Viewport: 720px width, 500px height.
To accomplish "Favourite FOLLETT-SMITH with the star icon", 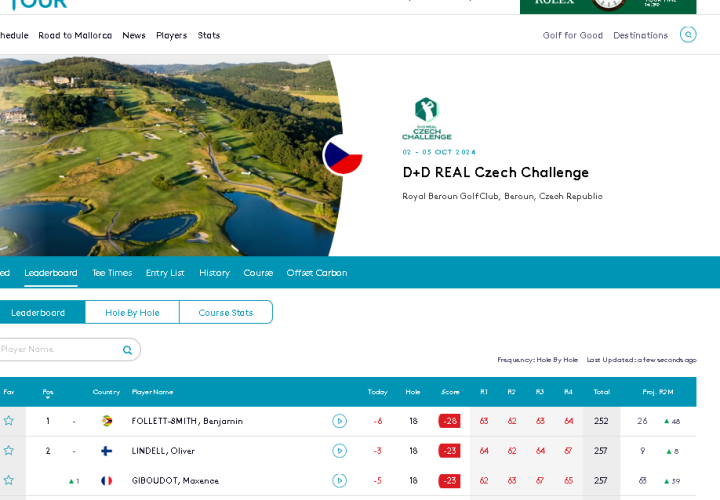I will click(9, 421).
